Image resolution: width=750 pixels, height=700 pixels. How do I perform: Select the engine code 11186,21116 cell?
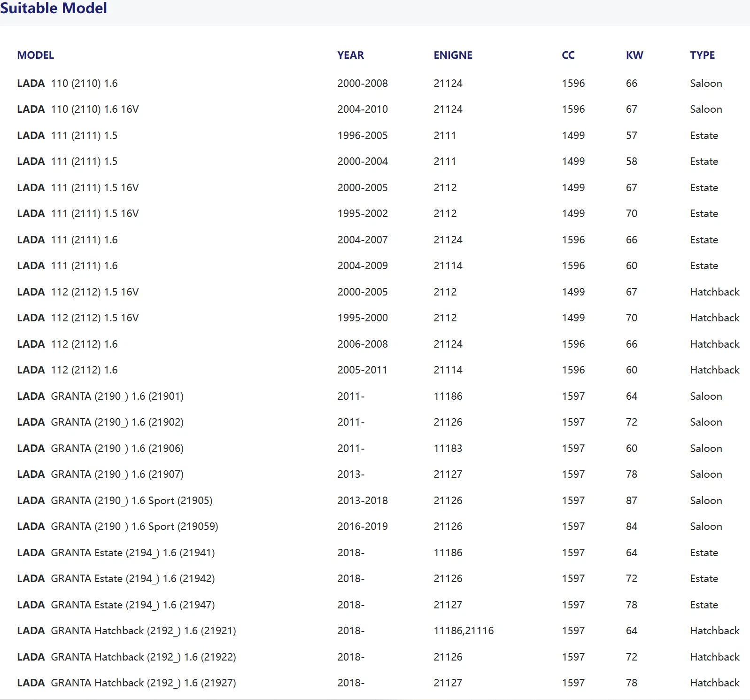tap(464, 630)
